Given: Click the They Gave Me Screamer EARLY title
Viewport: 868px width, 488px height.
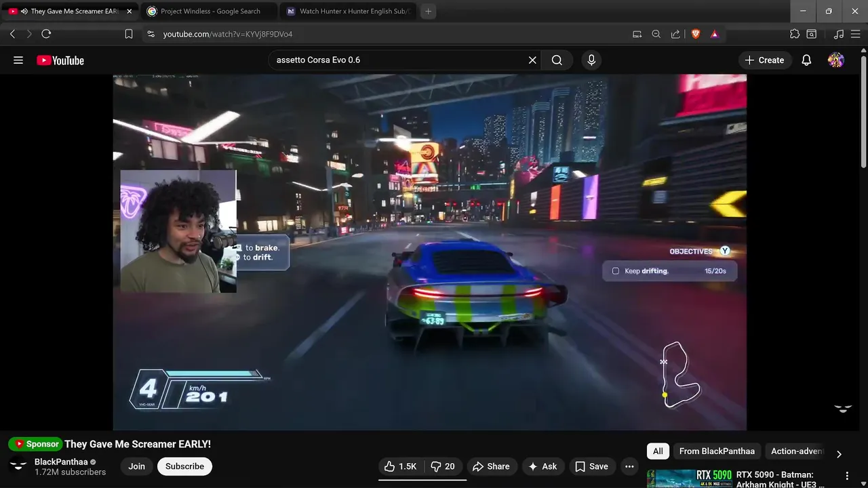Looking at the screenshot, I should (x=138, y=444).
